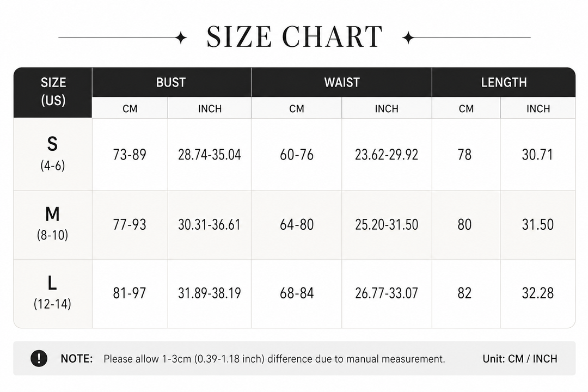This screenshot has height=392, width=588.
Task: Select the LENGTH column header
Action: click(504, 82)
